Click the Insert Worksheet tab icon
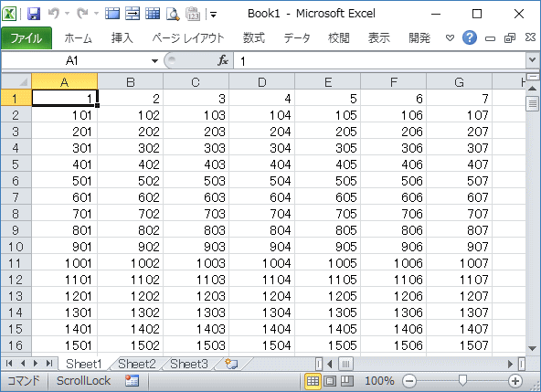The height and width of the screenshot is (392, 541). pyautogui.click(x=231, y=364)
